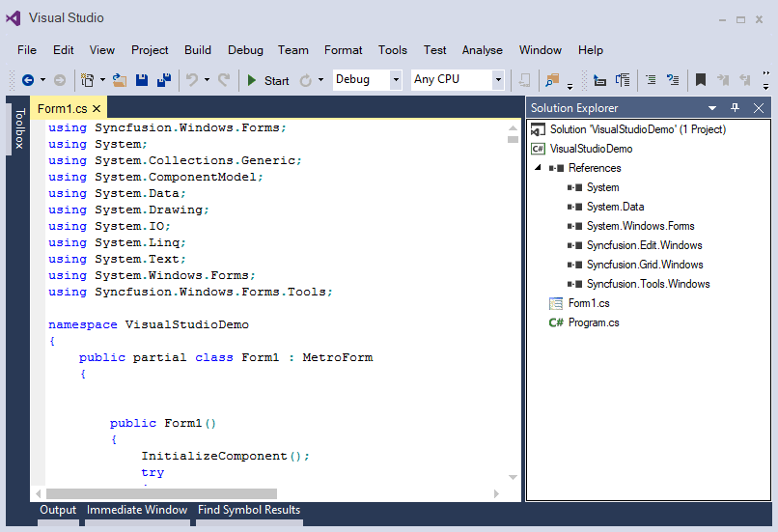Viewport: 778px width, 532px height.
Task: Click the decrease indent toolbar icon
Action: (651, 80)
